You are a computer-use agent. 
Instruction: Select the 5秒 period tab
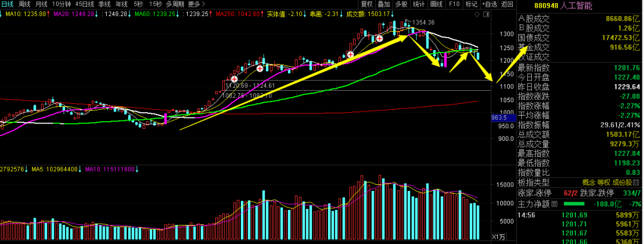click(x=138, y=5)
